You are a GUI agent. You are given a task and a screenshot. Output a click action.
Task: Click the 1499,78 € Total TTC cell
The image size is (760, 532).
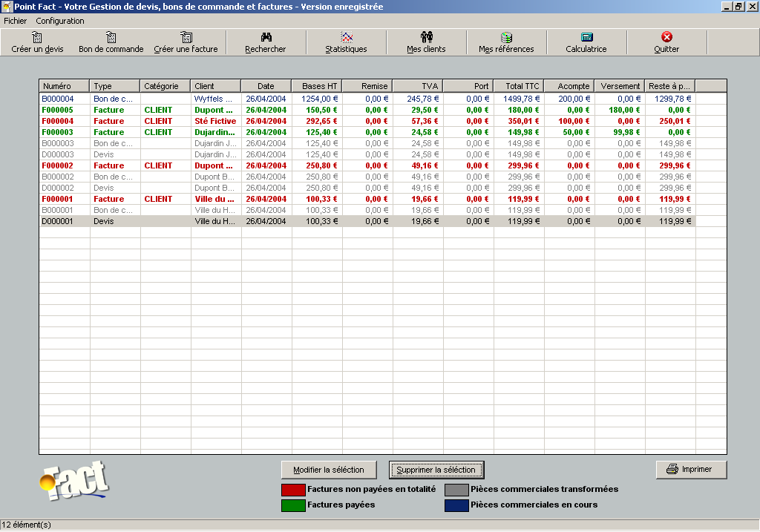coord(518,99)
